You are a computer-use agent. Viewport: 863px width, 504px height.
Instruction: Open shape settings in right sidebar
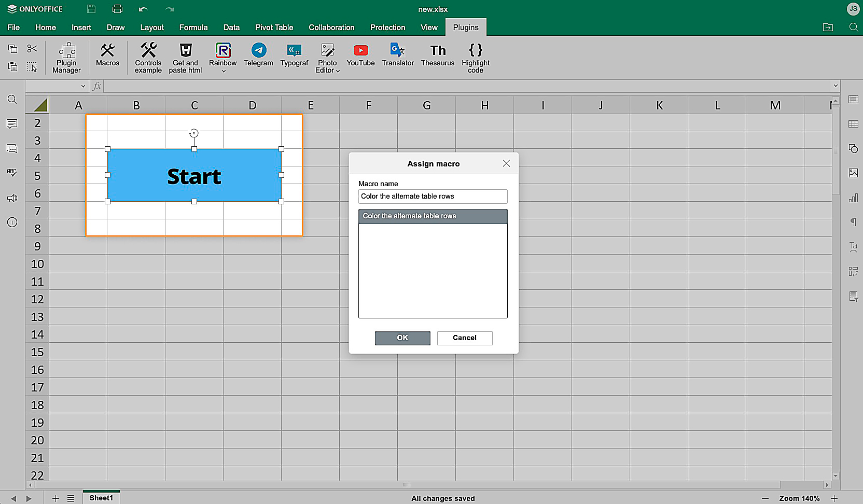(853, 149)
